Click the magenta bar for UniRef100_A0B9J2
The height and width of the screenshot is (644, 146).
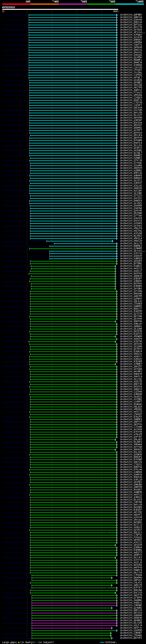(74, 603)
